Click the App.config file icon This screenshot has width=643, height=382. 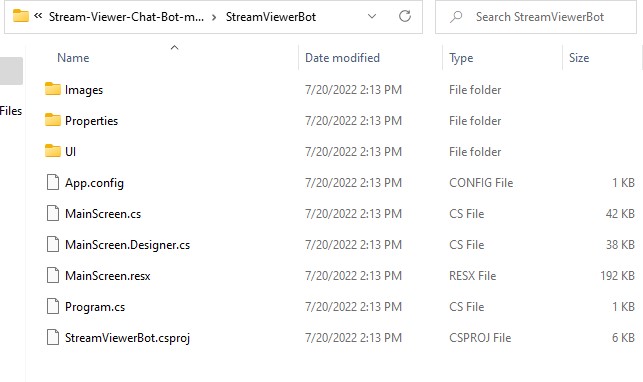52,182
